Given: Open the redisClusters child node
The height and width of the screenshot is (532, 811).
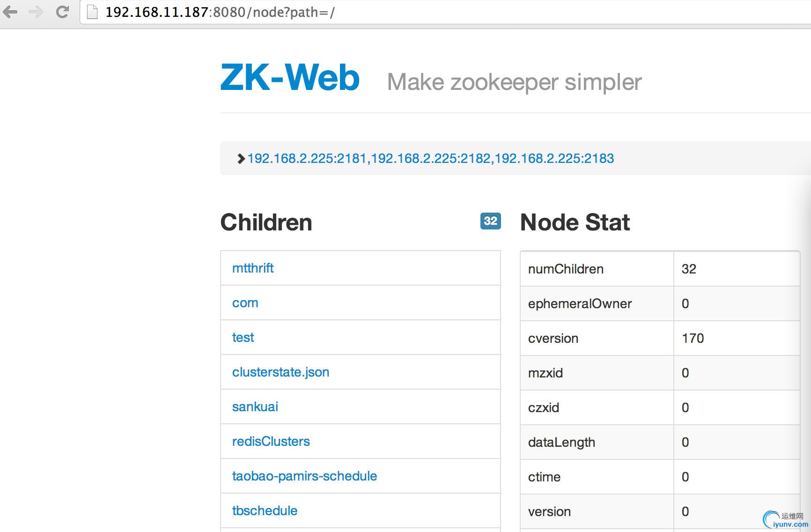Looking at the screenshot, I should coord(271,441).
